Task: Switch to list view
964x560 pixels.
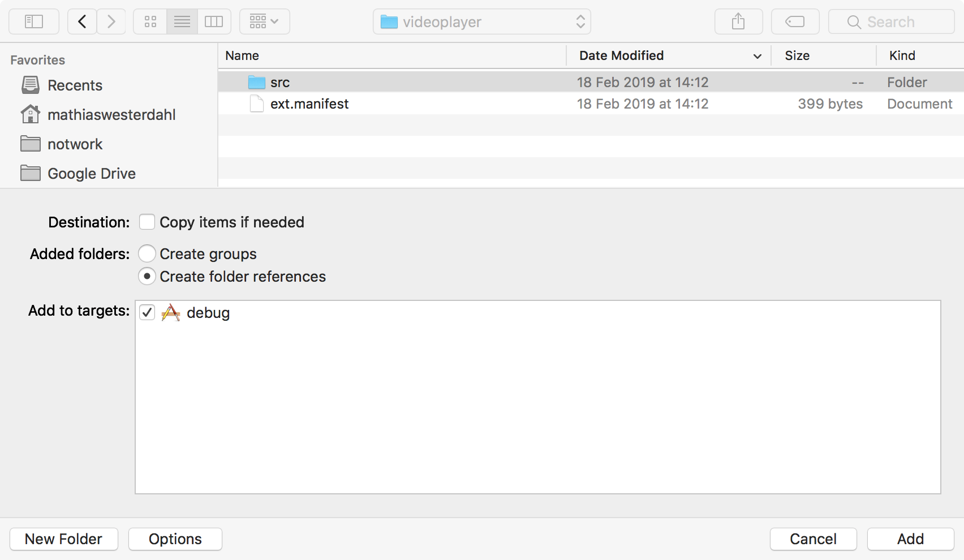Action: point(182,22)
